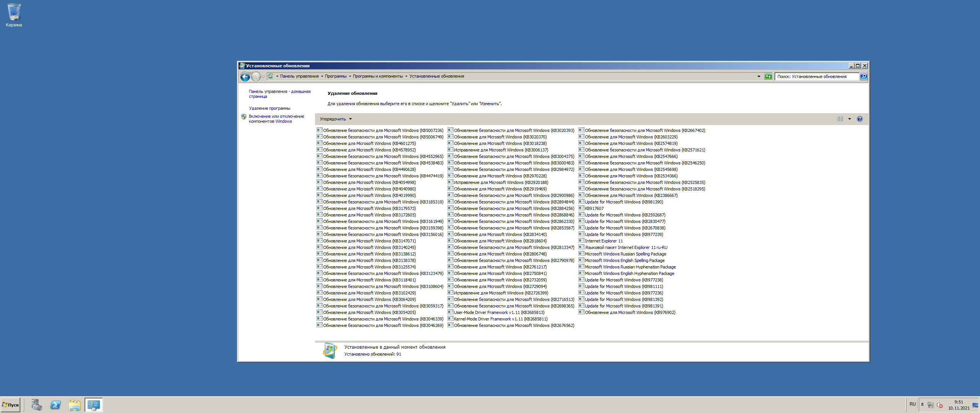
Task: Click the shield icon beside Windows components link
Action: click(x=244, y=117)
